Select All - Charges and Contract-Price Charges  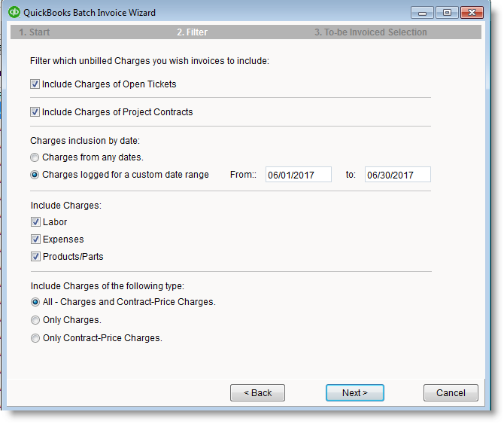pyautogui.click(x=35, y=302)
